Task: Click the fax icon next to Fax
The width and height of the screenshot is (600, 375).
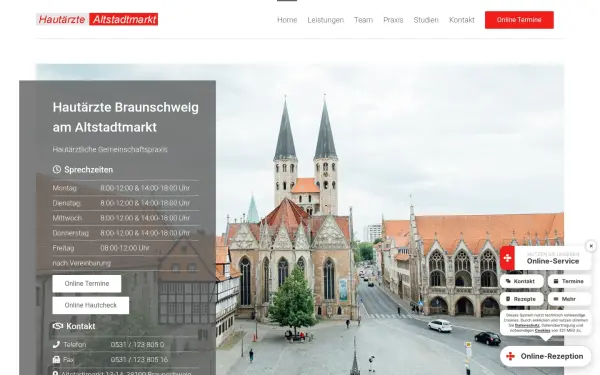Action: [x=56, y=360]
